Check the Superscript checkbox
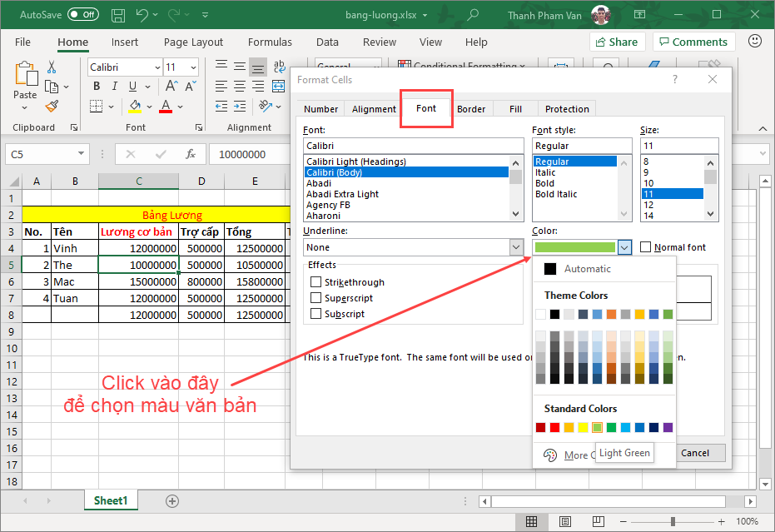Screen dimensions: 775x532 coord(315,298)
